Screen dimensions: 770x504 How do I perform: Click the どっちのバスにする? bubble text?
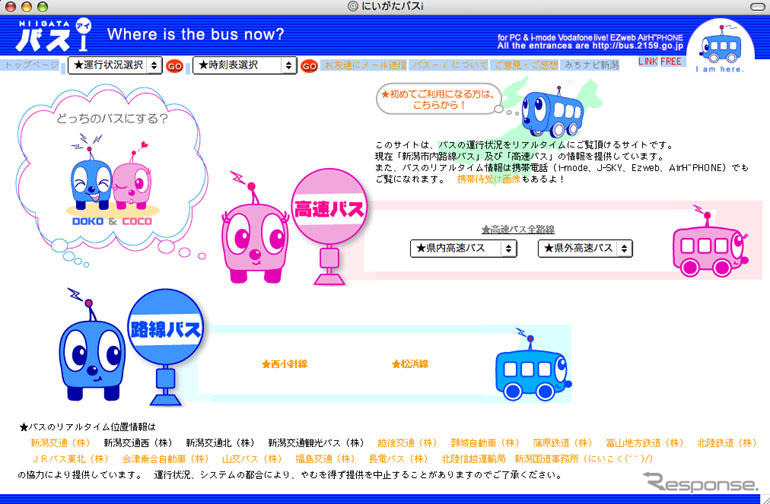point(112,118)
